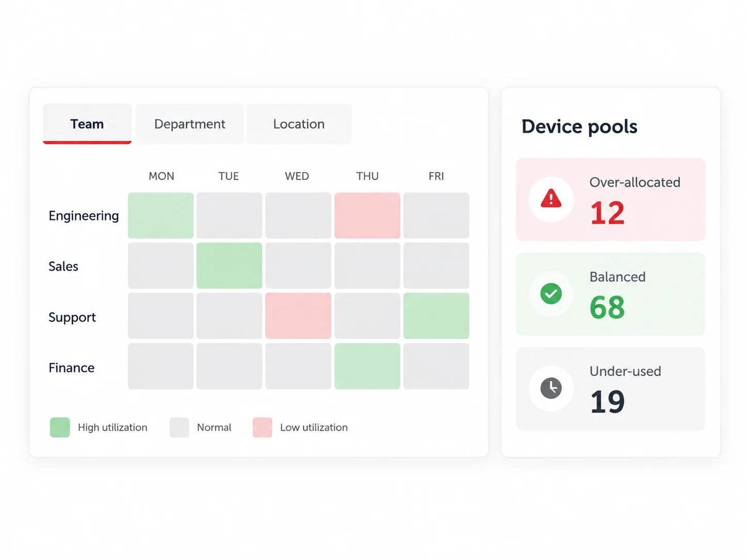The width and height of the screenshot is (747, 560).
Task: Click the Device pools heading
Action: [579, 127]
